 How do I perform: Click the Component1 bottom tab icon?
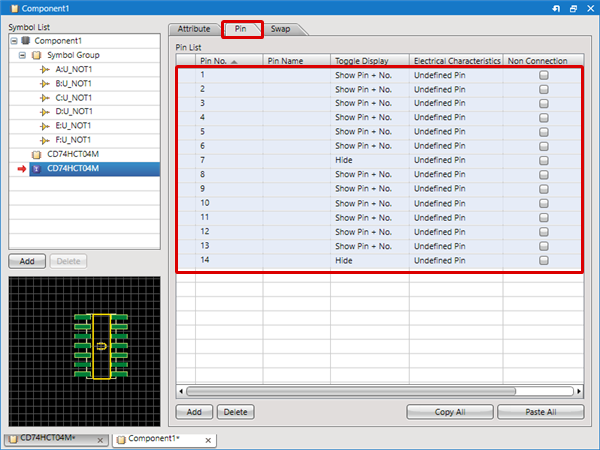[x=121, y=440]
